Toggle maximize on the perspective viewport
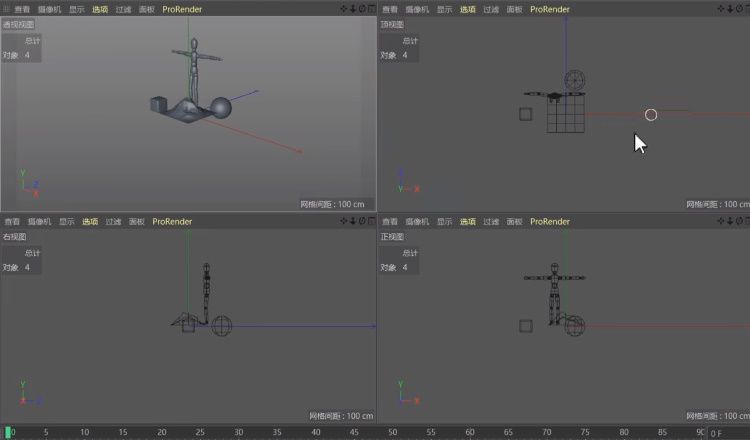750x440 pixels. click(370, 9)
